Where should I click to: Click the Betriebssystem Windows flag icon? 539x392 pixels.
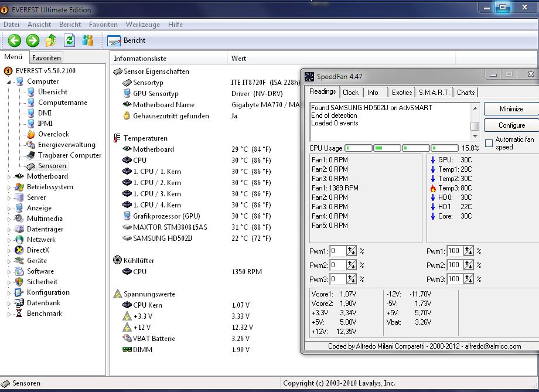point(19,187)
